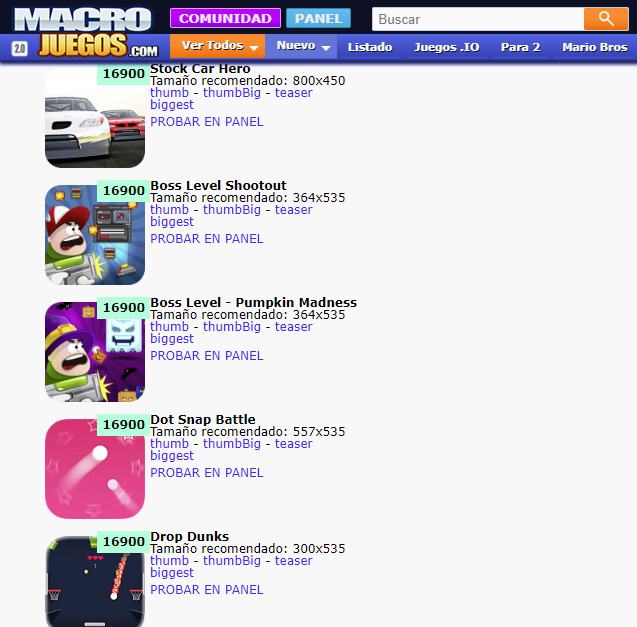Screen dimensions: 637x627
Task: Click Tamaño recomendado: 557x535 text
Action: (x=247, y=432)
